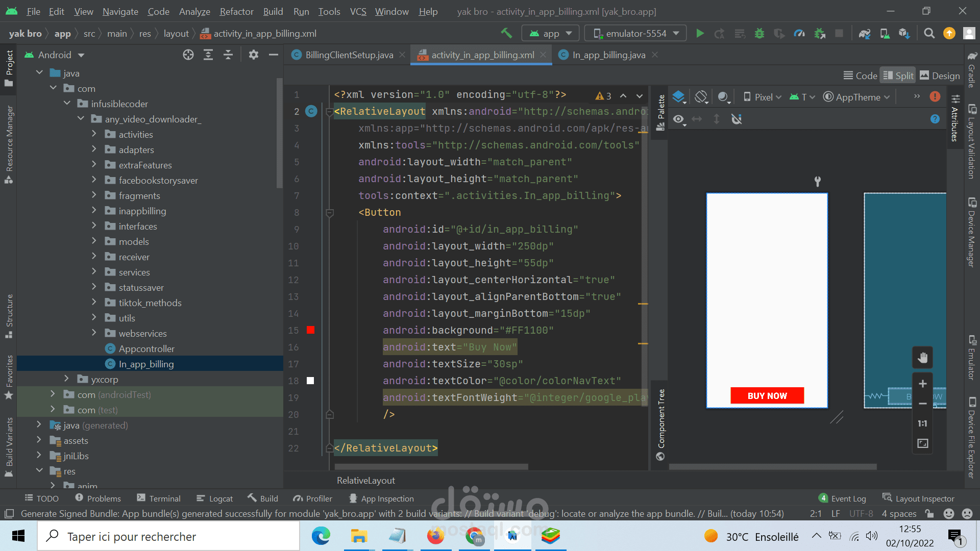Toggle the View Options eye icon
The image size is (980, 551).
(x=678, y=119)
